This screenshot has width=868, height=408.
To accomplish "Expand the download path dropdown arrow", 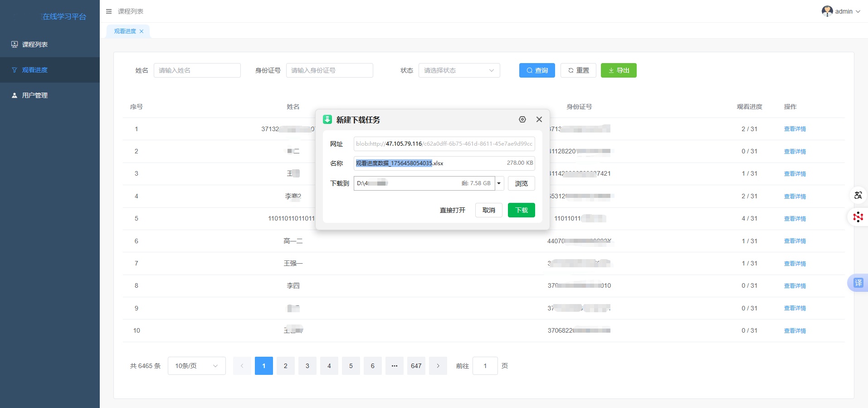I will [x=499, y=183].
